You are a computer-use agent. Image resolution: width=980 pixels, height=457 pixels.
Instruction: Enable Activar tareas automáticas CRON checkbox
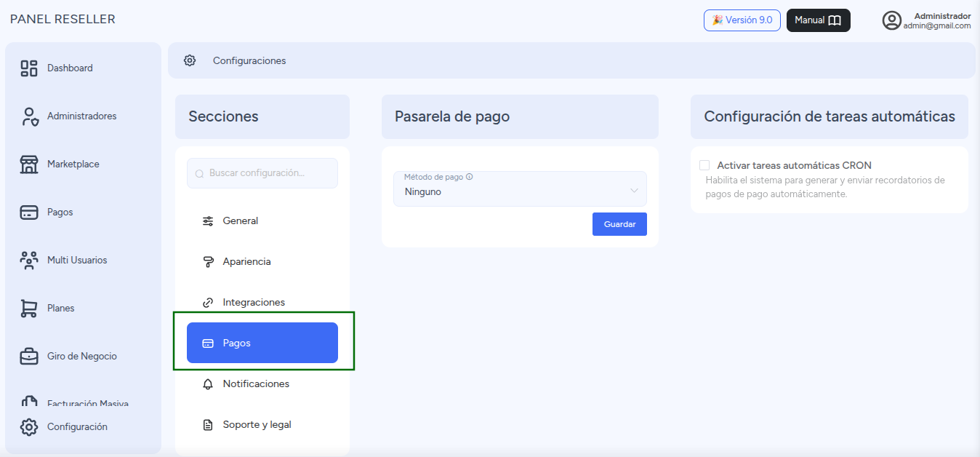tap(704, 165)
